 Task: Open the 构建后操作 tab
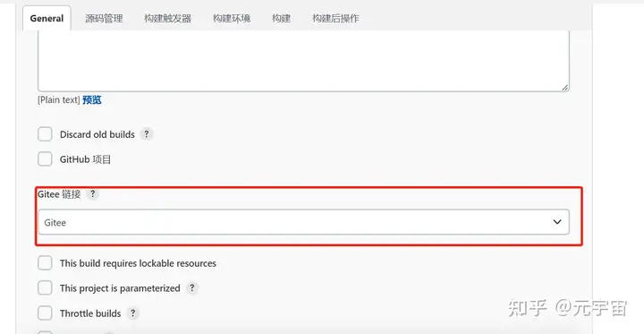[x=335, y=19]
